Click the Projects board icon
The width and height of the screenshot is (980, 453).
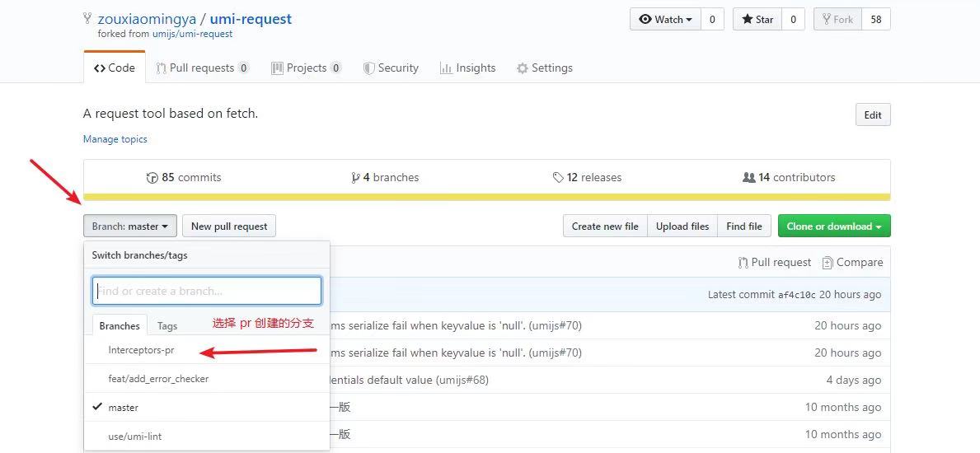[278, 68]
